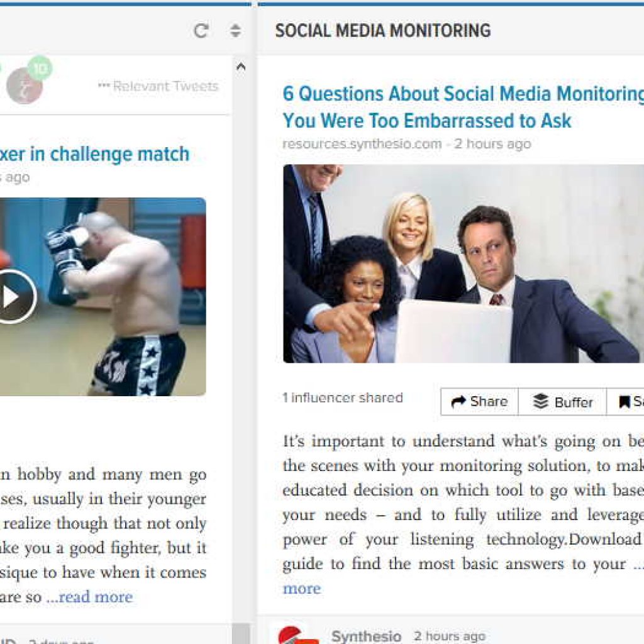644x644 pixels.
Task: Click 'read more' on the boxing article
Action: point(89,597)
